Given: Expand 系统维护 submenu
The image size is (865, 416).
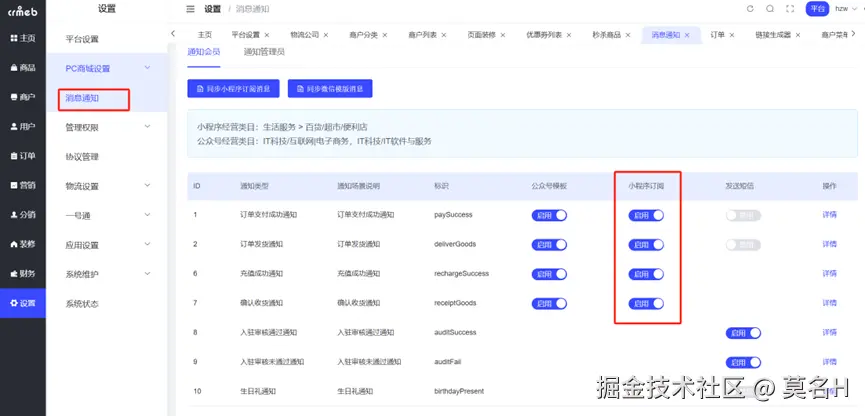Looking at the screenshot, I should coord(147,274).
